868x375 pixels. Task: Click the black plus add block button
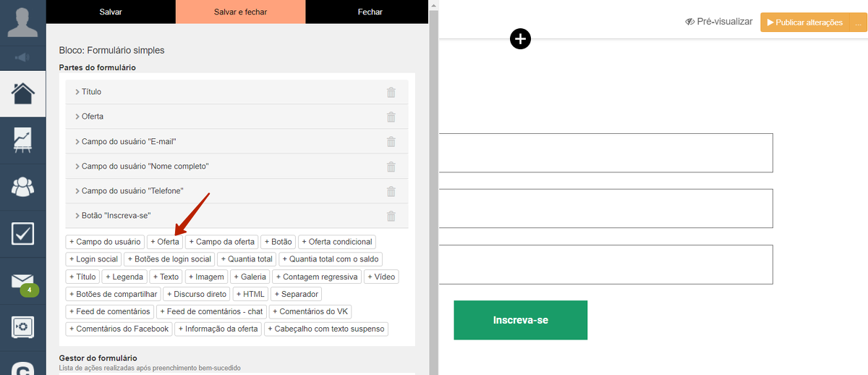(520, 39)
